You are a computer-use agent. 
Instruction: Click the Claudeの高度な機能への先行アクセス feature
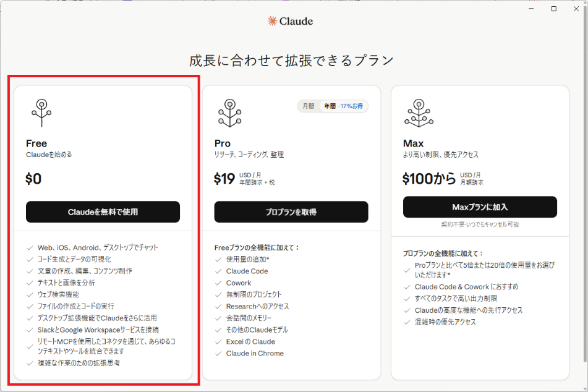coord(469,310)
